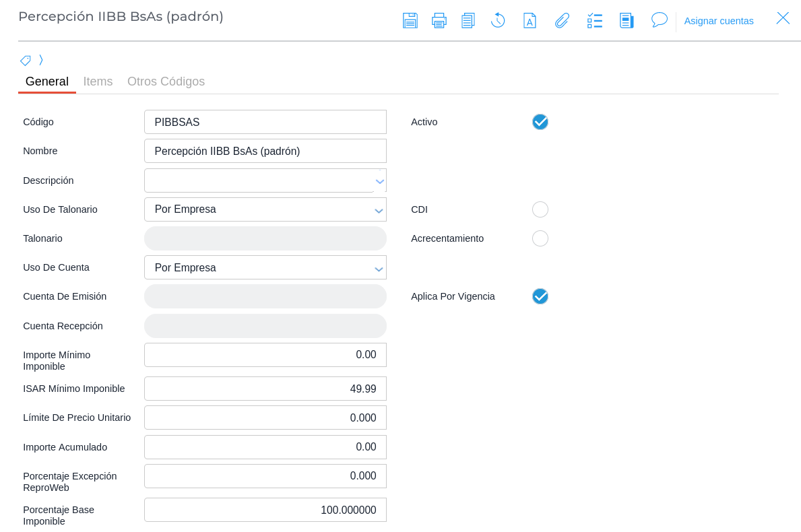The width and height of the screenshot is (801, 532).
Task: Open the comments speech bubble icon
Action: (659, 20)
